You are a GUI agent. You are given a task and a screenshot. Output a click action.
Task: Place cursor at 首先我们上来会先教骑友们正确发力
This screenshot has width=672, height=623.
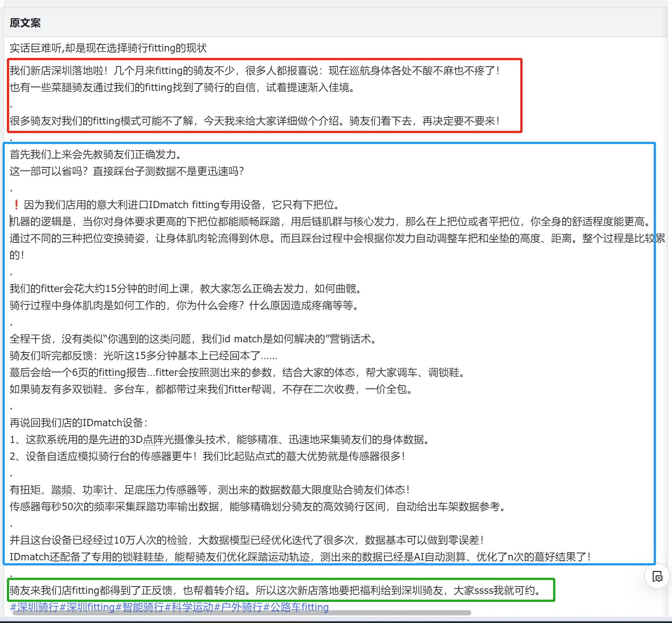tap(96, 155)
